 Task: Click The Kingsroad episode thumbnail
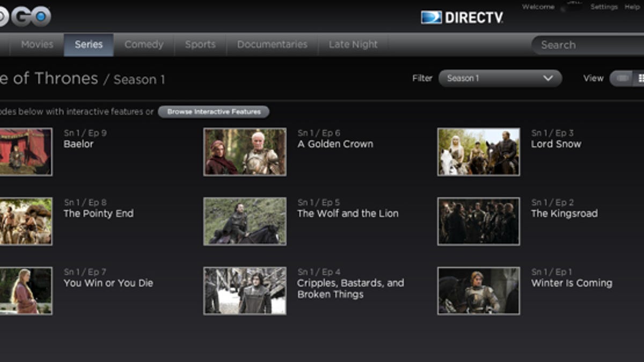(478, 221)
